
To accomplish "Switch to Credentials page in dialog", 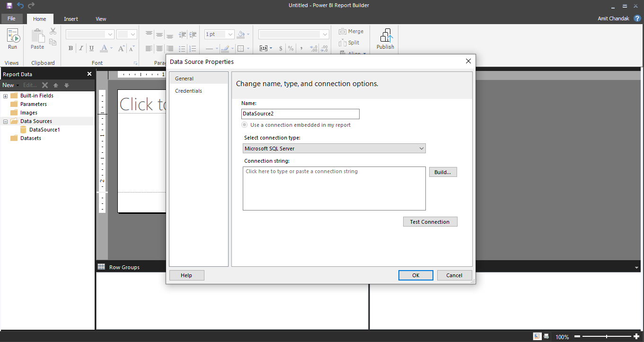I will (x=188, y=91).
